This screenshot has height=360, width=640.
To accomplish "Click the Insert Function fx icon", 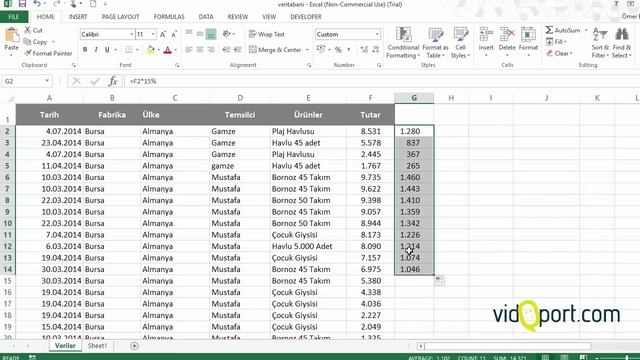I will 113,81.
